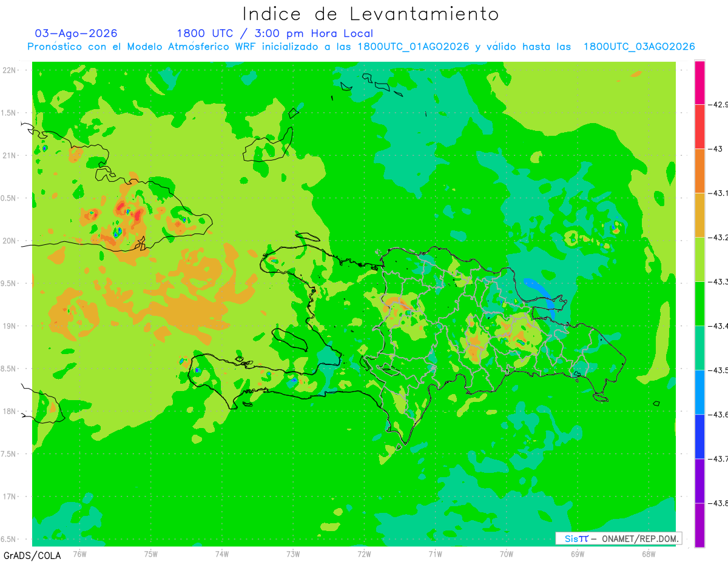This screenshot has width=728, height=562.
Task: Click the "75W" longitude label
Action: [x=150, y=554]
